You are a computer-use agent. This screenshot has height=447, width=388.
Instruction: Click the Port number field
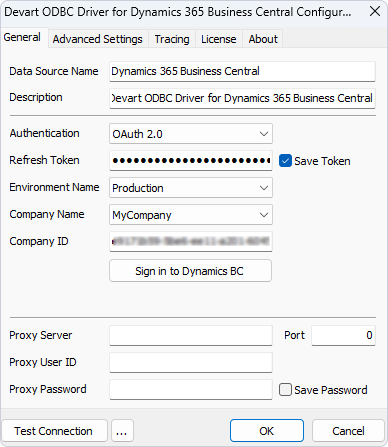pos(343,335)
